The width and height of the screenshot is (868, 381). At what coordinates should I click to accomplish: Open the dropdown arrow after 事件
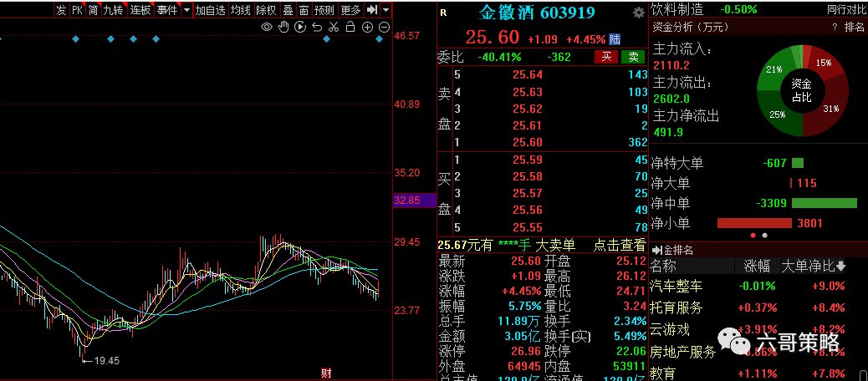[186, 10]
